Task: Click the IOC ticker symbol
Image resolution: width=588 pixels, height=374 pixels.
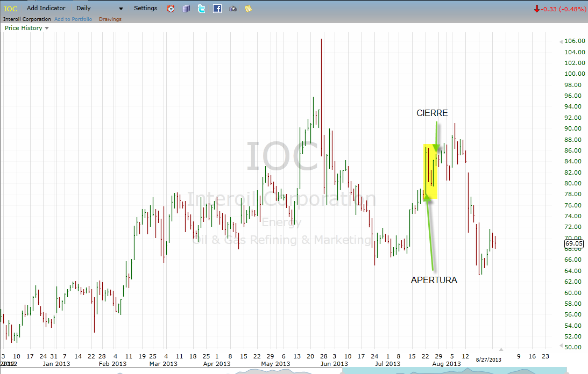Action: point(11,9)
